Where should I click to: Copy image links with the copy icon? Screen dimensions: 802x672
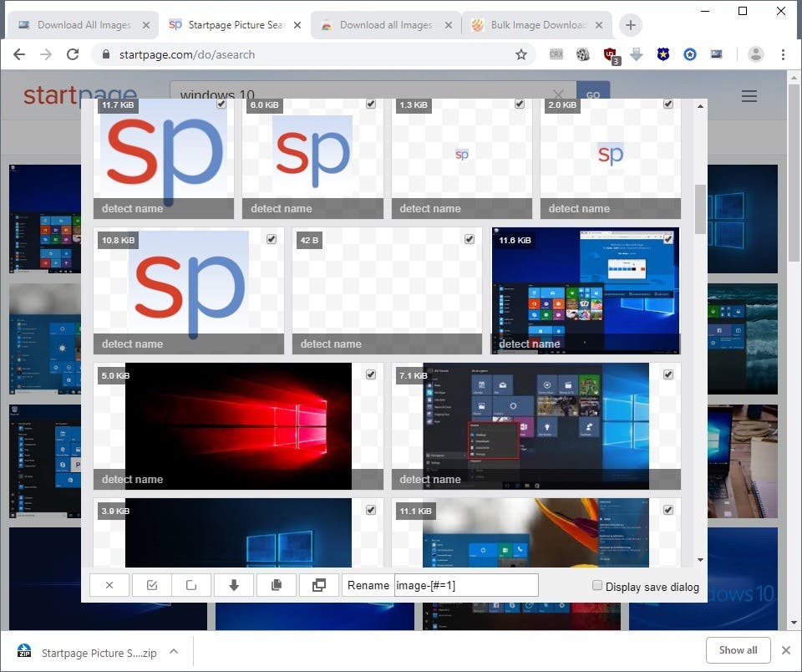[x=277, y=585]
